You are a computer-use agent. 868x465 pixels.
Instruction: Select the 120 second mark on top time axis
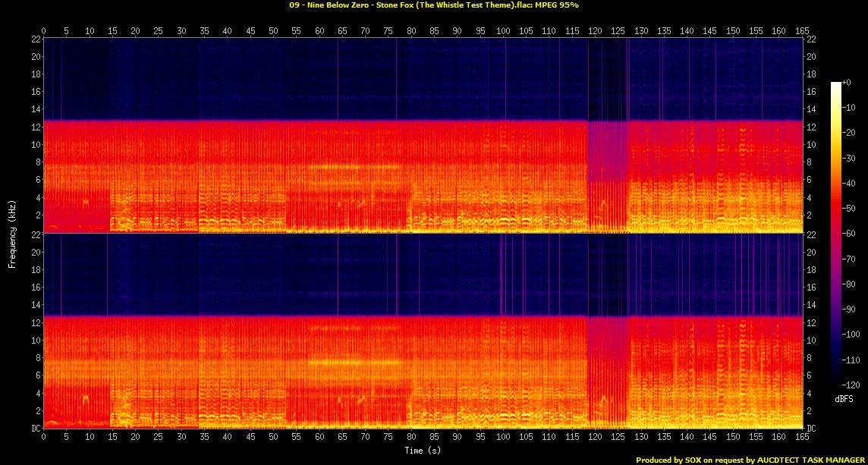595,31
